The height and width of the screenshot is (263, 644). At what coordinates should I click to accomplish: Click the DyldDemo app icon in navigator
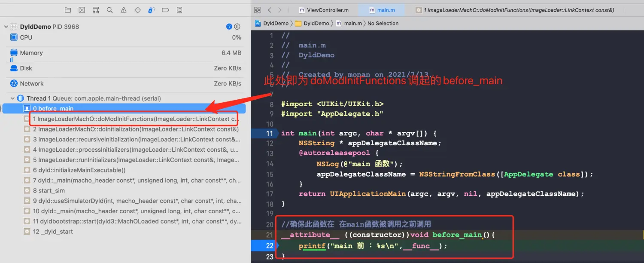[14, 27]
